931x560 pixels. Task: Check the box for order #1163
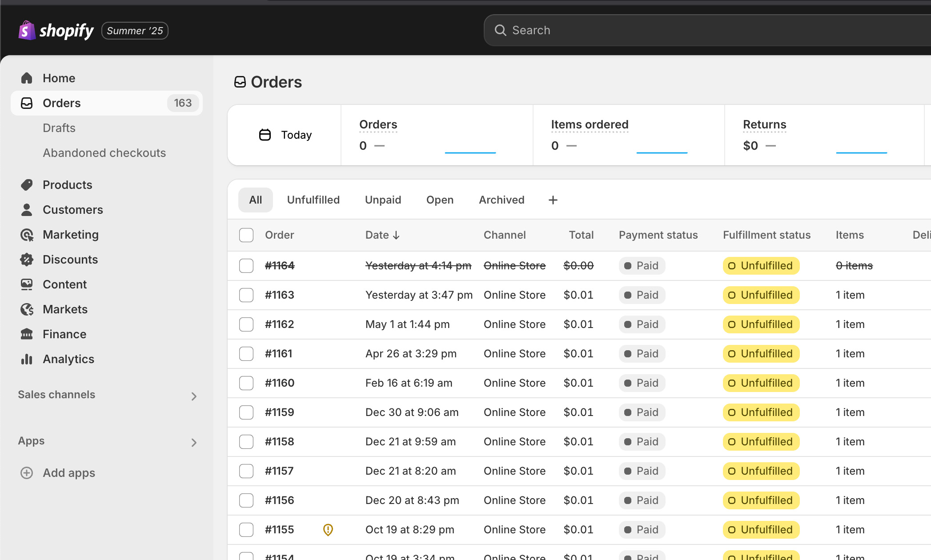[246, 295]
